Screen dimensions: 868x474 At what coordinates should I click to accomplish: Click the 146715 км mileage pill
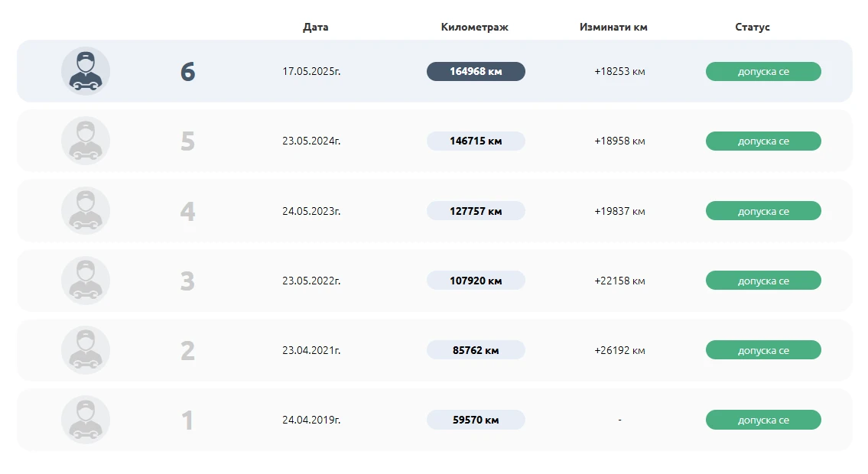coord(476,141)
